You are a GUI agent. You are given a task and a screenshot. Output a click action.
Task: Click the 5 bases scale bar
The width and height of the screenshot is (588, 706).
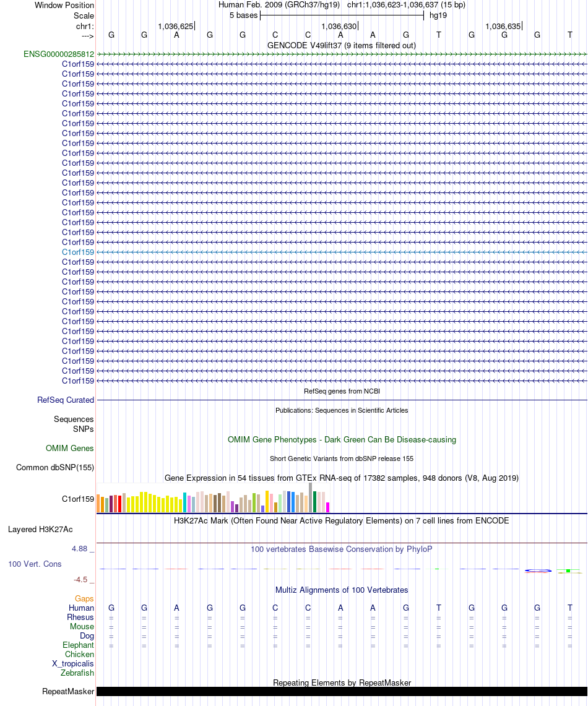(x=342, y=15)
